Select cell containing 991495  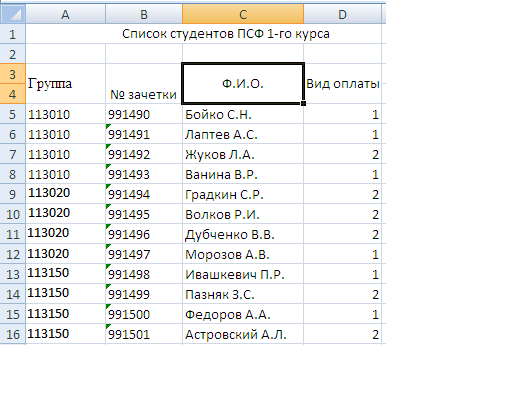(x=144, y=214)
